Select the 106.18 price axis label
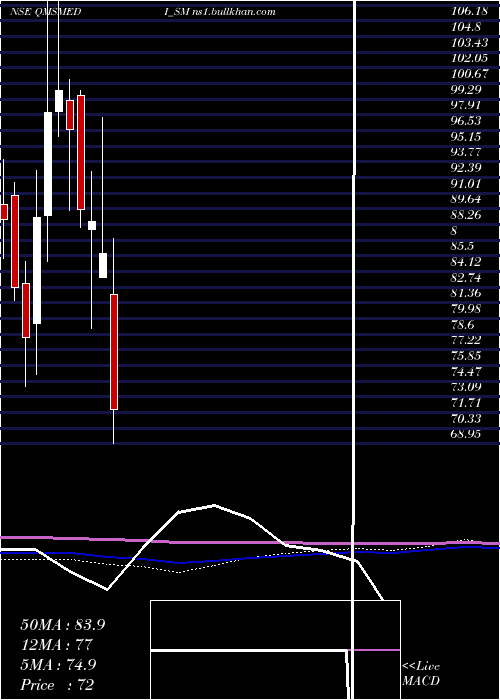 [470, 11]
